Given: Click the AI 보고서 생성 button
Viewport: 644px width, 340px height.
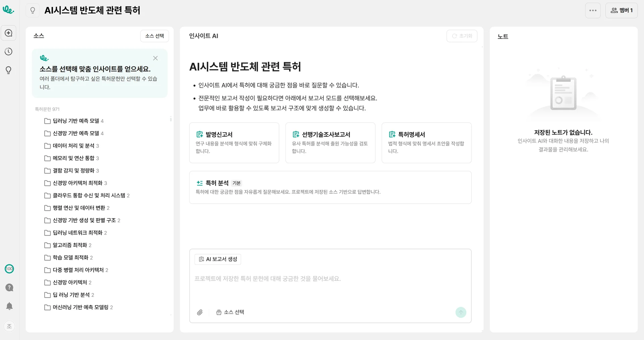Looking at the screenshot, I should 218,259.
